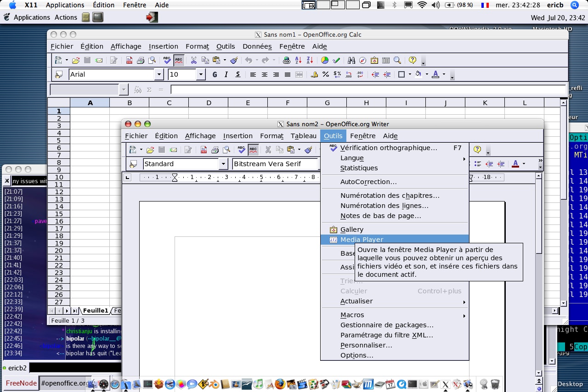Expand the Arial font name dropdown

pos(159,74)
